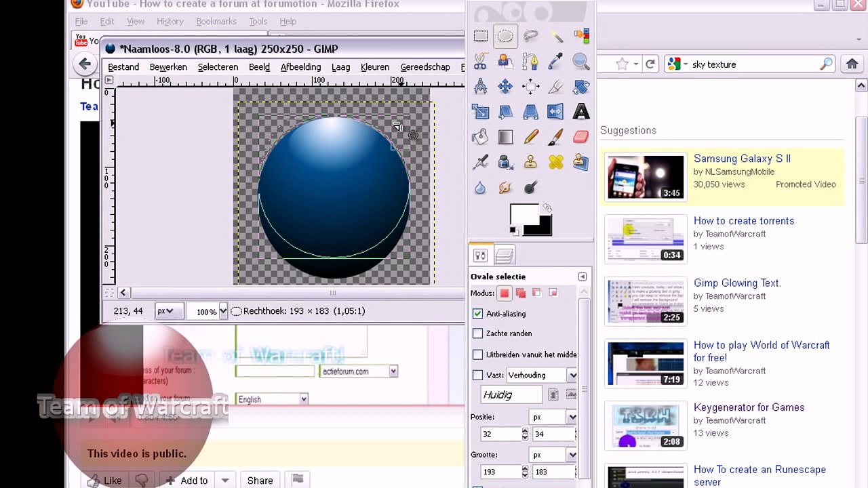Enable the Vast checkbox
This screenshot has height=488, width=868.
coord(477,375)
